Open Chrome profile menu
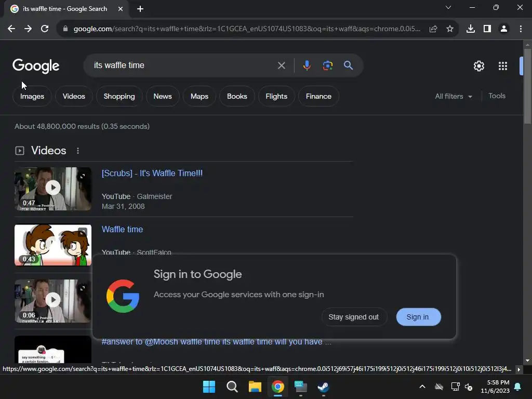 [504, 29]
